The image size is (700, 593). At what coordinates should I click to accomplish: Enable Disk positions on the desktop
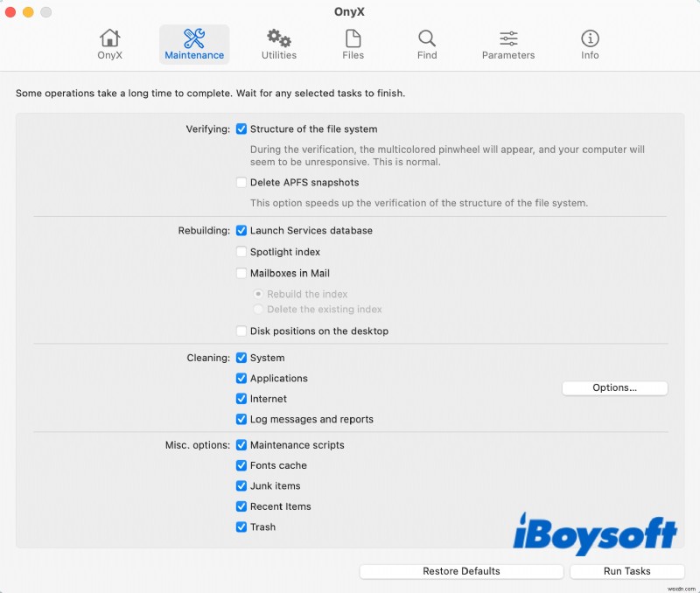[x=241, y=331]
